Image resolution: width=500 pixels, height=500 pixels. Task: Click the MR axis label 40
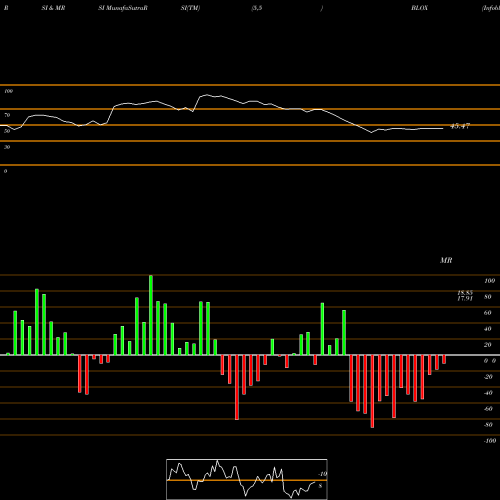click(488, 329)
